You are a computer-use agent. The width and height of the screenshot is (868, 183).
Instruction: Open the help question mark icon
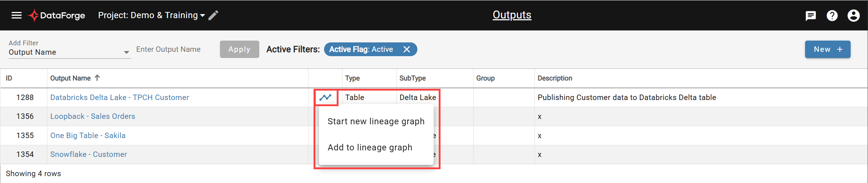pos(832,16)
